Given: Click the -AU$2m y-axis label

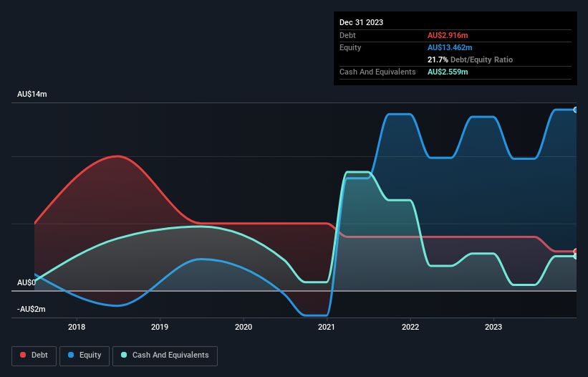Looking at the screenshot, I should tap(31, 309).
